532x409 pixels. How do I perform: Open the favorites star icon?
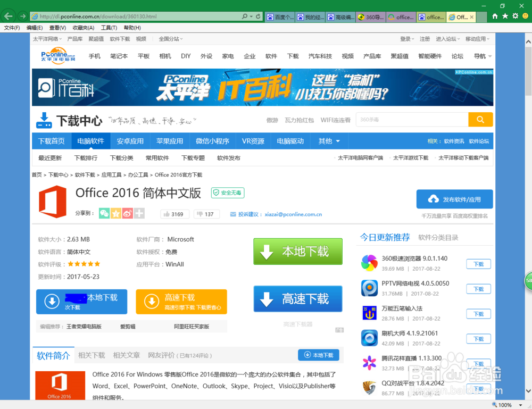point(505,16)
